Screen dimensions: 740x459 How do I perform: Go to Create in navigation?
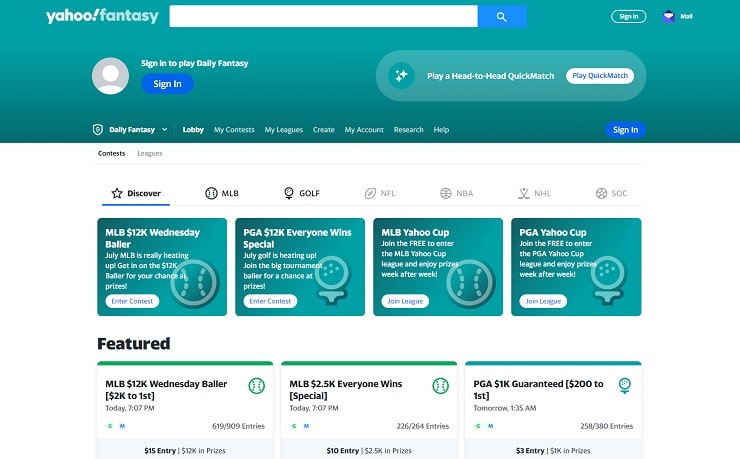point(324,130)
